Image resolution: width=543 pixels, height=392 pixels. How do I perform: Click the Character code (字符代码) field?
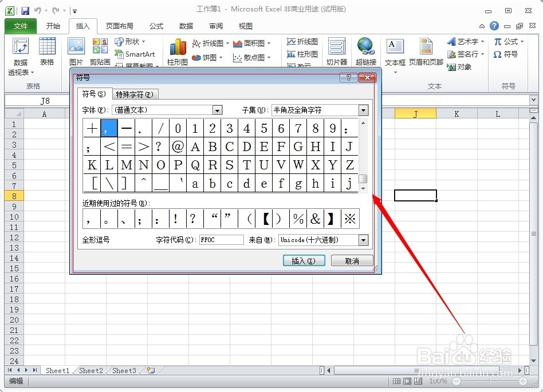(222, 240)
